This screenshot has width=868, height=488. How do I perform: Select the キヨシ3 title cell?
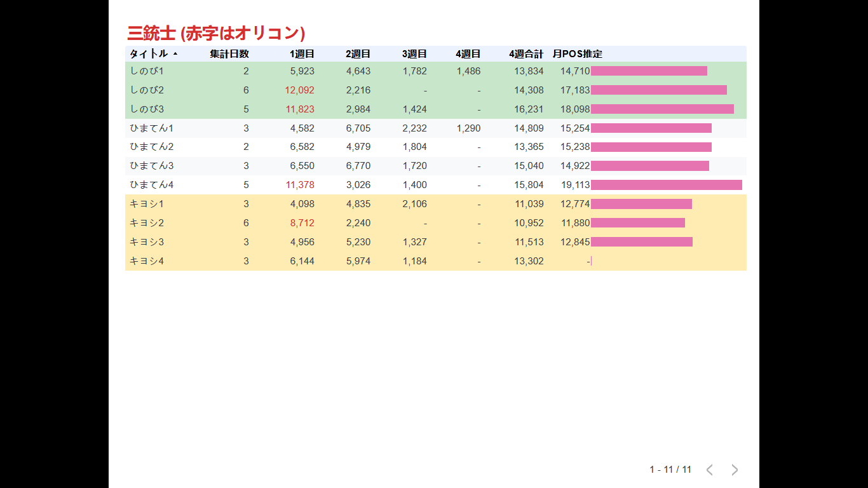pyautogui.click(x=147, y=242)
